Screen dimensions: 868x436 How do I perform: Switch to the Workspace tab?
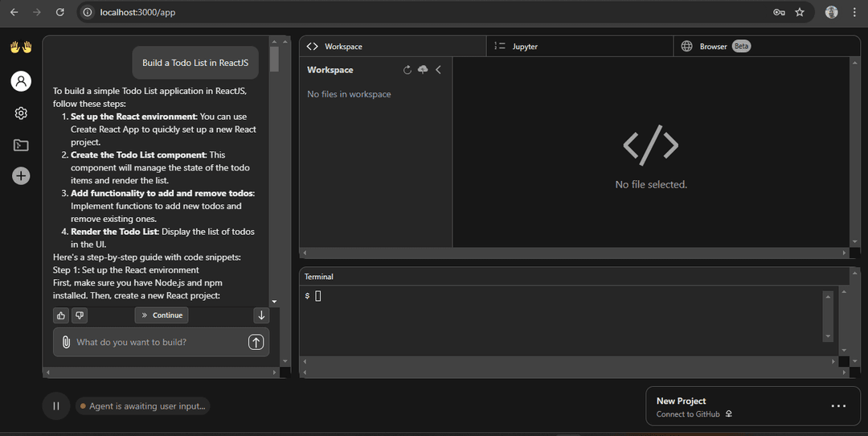pyautogui.click(x=392, y=47)
